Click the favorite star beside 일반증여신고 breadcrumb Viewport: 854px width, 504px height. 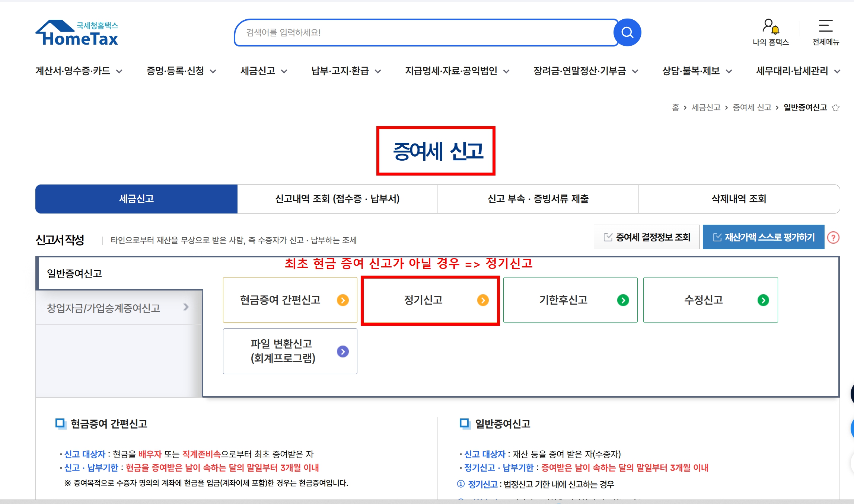point(836,107)
